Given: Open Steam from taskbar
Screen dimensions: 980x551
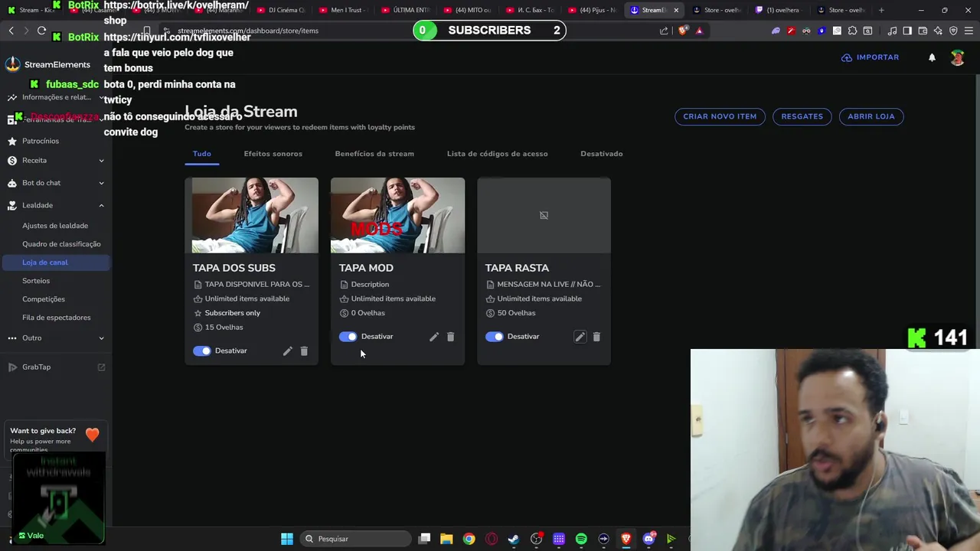Looking at the screenshot, I should [514, 539].
